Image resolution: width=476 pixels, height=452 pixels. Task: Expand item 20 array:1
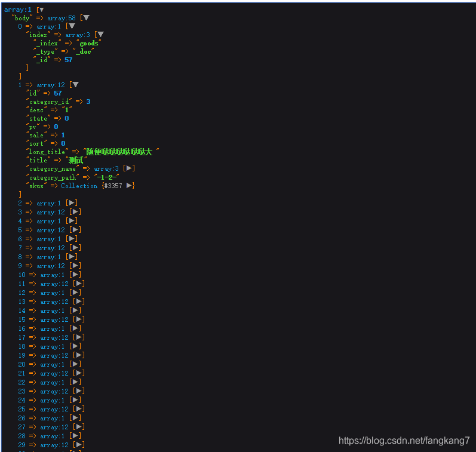coord(76,364)
